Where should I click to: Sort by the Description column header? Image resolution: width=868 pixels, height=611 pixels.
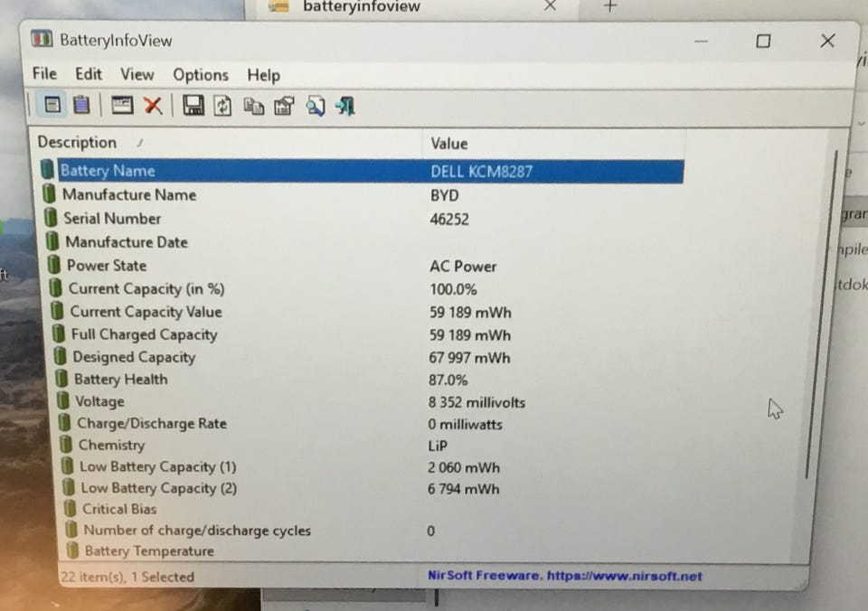coord(226,143)
